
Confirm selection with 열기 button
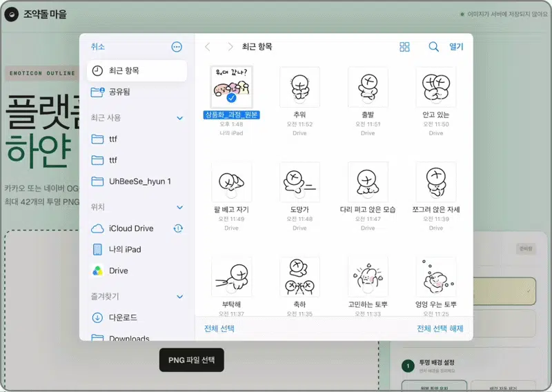456,47
